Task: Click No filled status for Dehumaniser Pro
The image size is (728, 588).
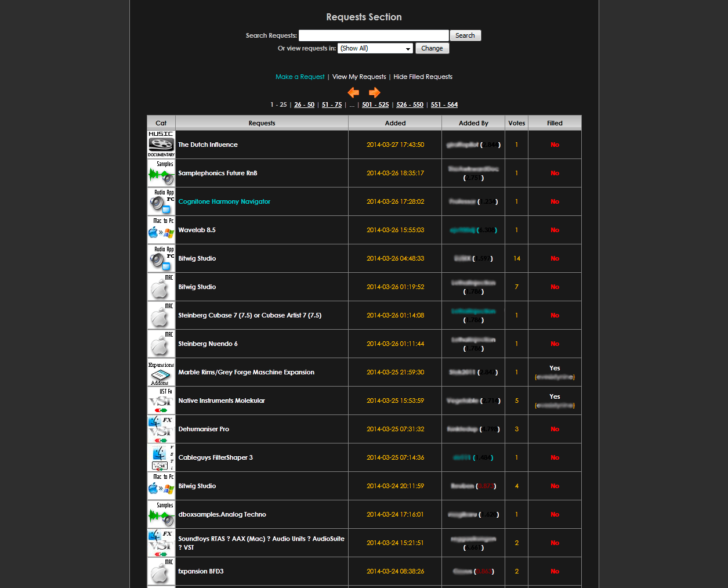Action: 555,429
